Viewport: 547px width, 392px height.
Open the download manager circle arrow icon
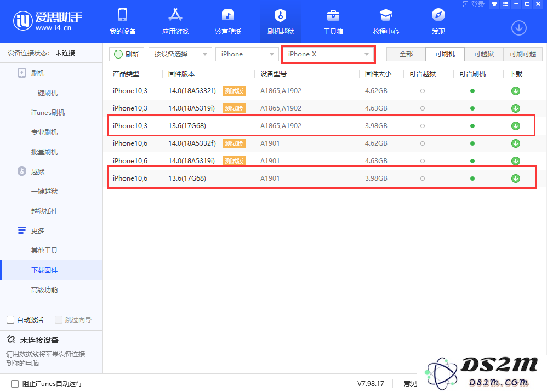[518, 28]
